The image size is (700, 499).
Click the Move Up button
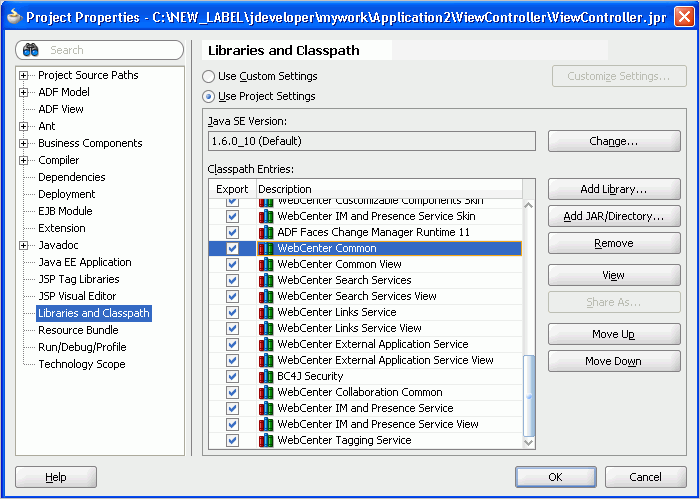[614, 334]
